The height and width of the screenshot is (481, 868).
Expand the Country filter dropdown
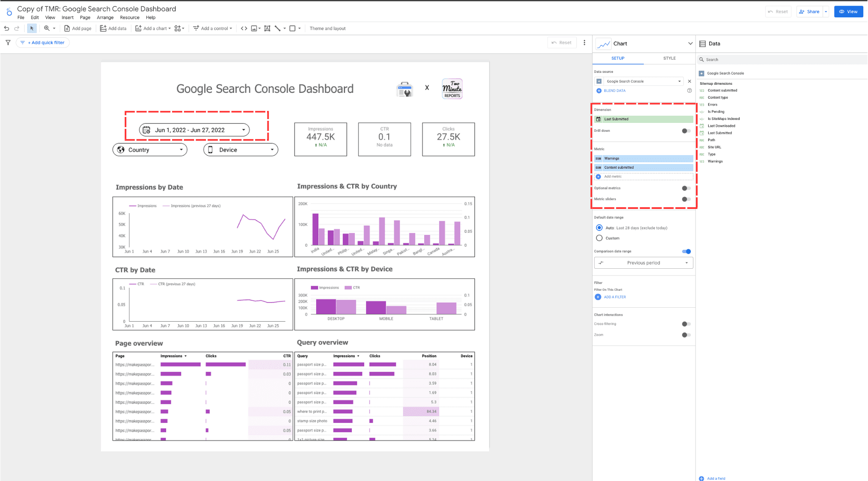[150, 150]
